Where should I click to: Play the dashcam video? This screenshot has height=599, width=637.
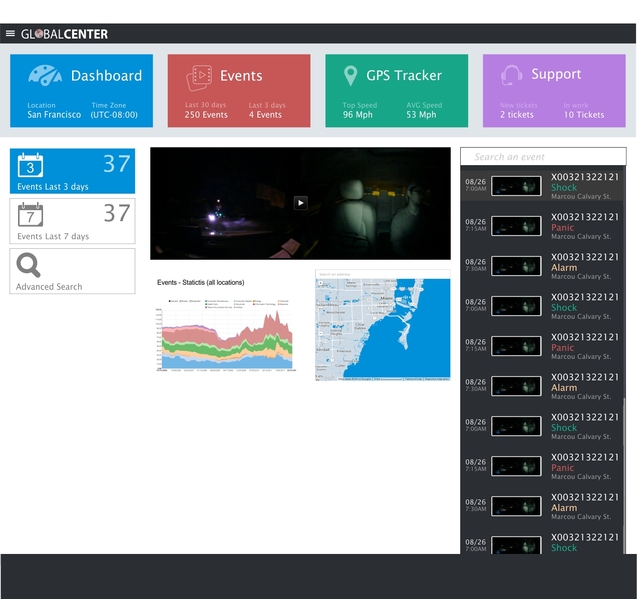pos(301,203)
